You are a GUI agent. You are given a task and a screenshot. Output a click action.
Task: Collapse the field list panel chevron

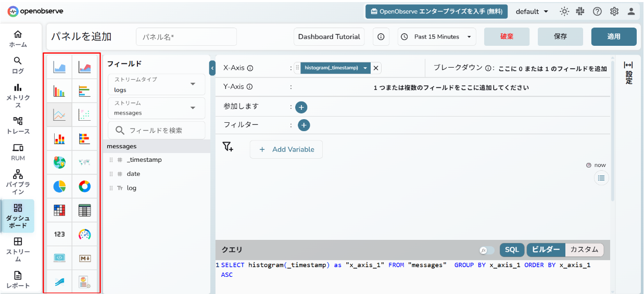[212, 68]
